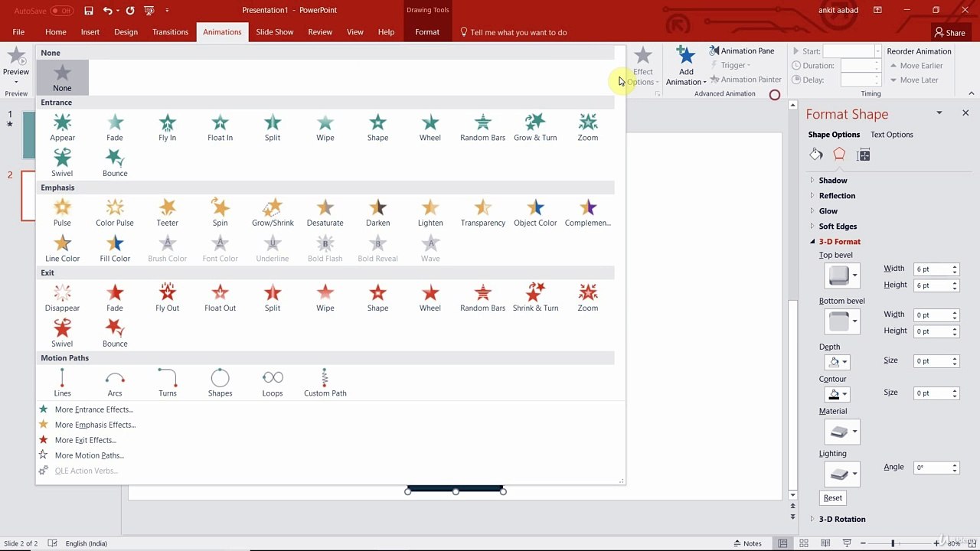Open Size & Properties tab in Format Shape
Viewport: 980px width, 551px height.
pos(864,155)
